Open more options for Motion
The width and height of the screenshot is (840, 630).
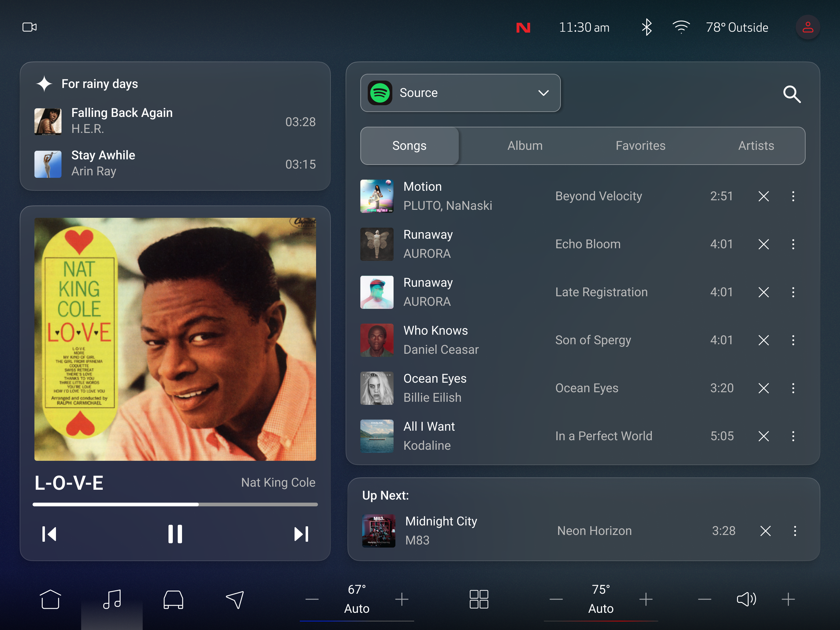793,196
